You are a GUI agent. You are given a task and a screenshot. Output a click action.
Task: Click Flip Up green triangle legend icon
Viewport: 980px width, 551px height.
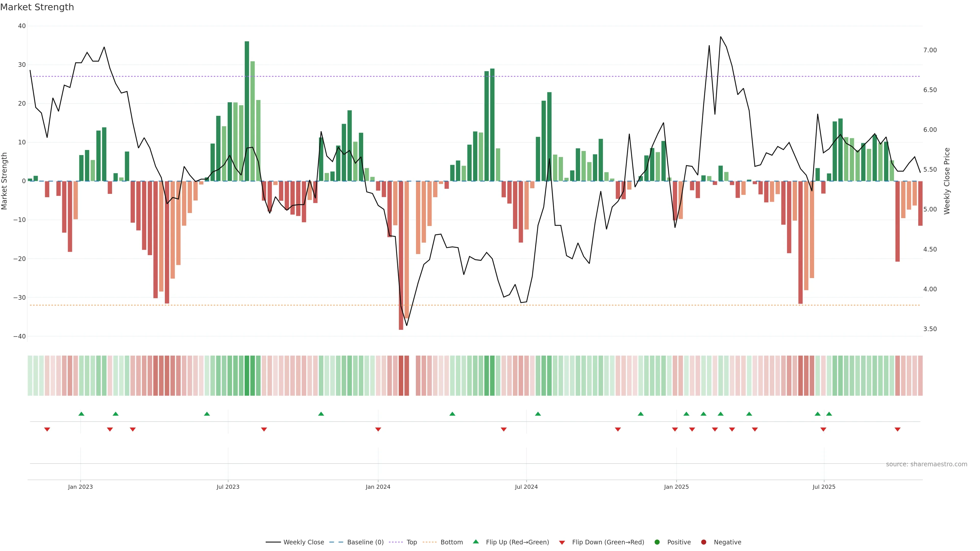click(x=475, y=542)
